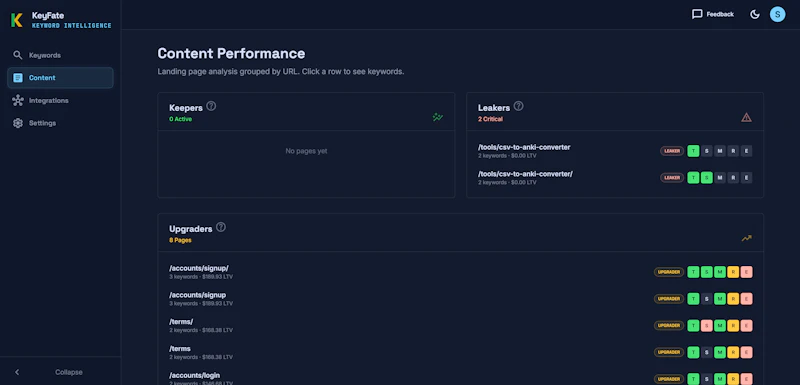Click the '2 Critical' leakers count
Screen dimensions: 800x385
490,119
